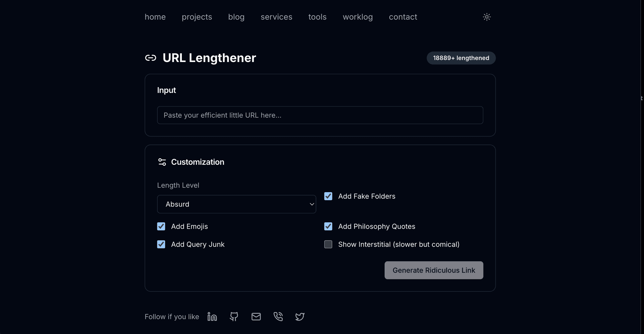Click the 18889+ lengthened badge

tap(461, 58)
